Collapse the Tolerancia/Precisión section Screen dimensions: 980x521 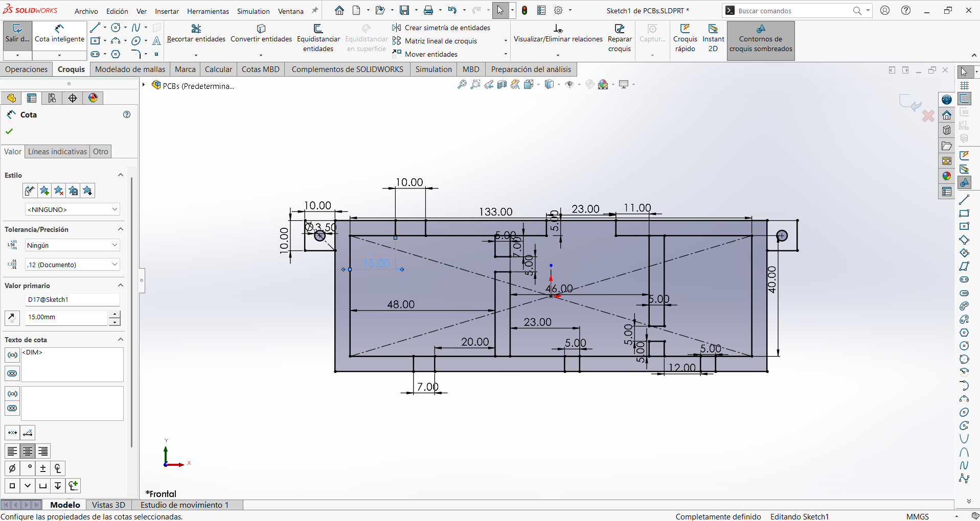click(121, 229)
